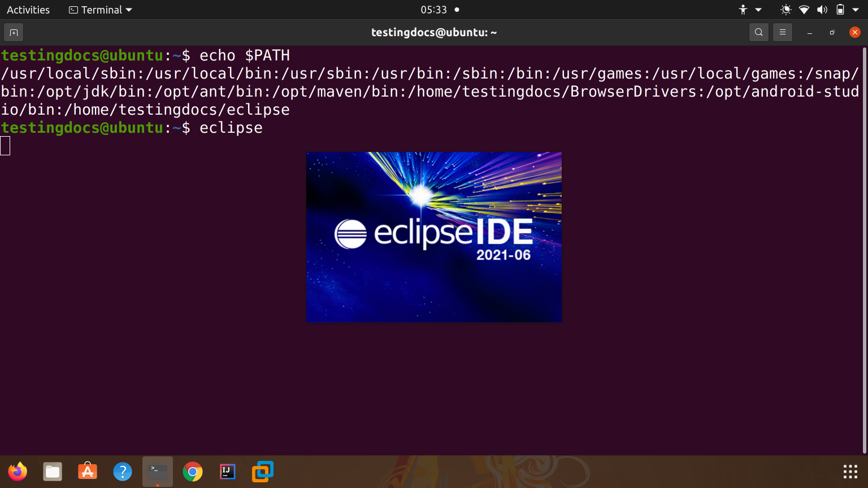Image resolution: width=868 pixels, height=488 pixels.
Task: Open the Files manager from the dock
Action: pos(52,471)
